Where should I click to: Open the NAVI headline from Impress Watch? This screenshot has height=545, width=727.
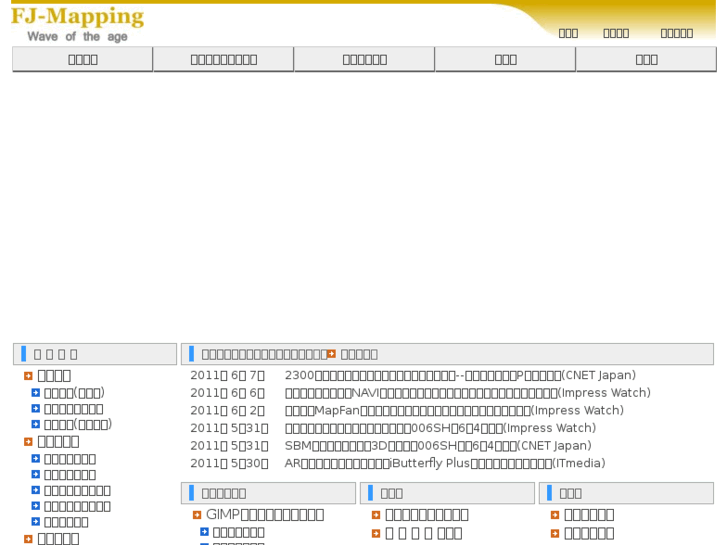467,393
